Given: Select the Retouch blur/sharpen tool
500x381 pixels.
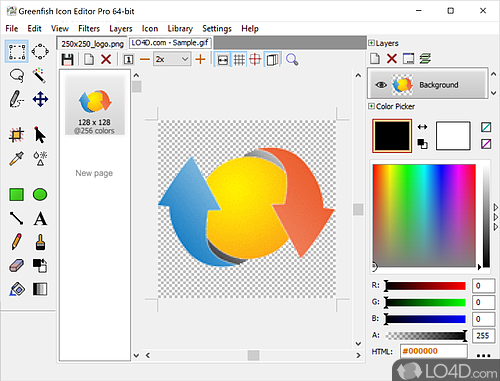Looking at the screenshot, I should pyautogui.click(x=40, y=158).
